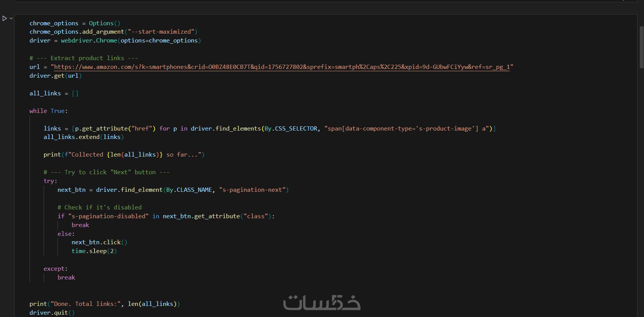Click the "while True:" statement
Viewport: 644px width, 317px height.
coord(48,111)
